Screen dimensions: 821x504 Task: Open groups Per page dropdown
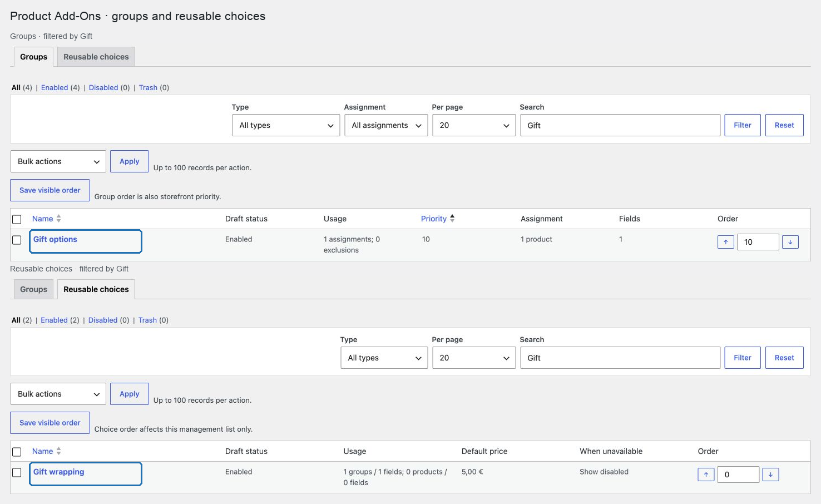[x=474, y=125]
